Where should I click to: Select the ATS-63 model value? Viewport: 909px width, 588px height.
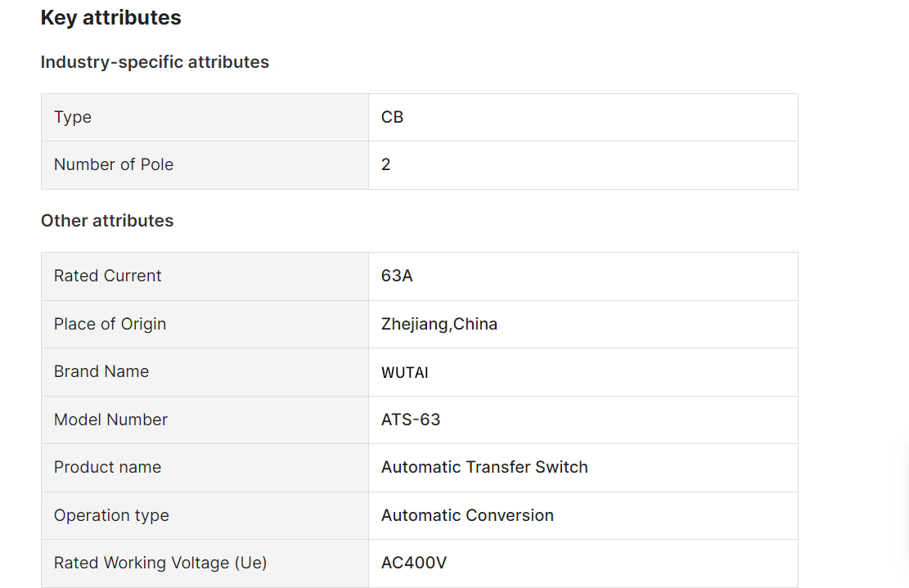tap(411, 420)
